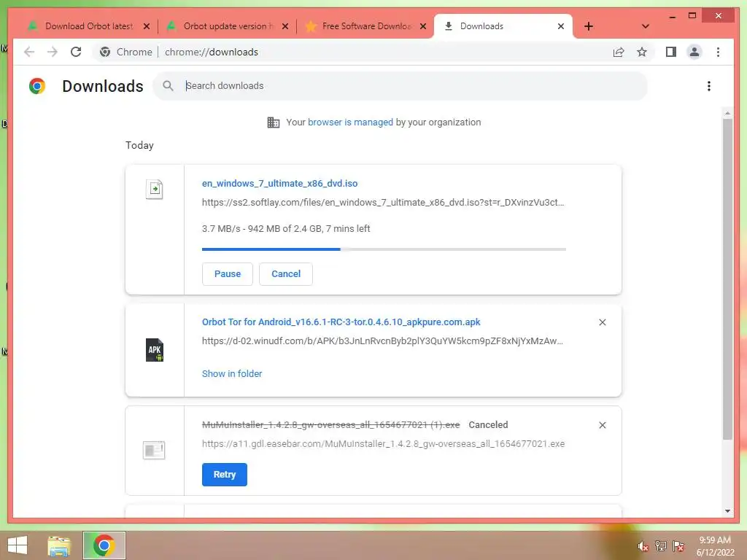Click the Canceled status label
Viewport: 747px width, 560px height.
coord(488,425)
